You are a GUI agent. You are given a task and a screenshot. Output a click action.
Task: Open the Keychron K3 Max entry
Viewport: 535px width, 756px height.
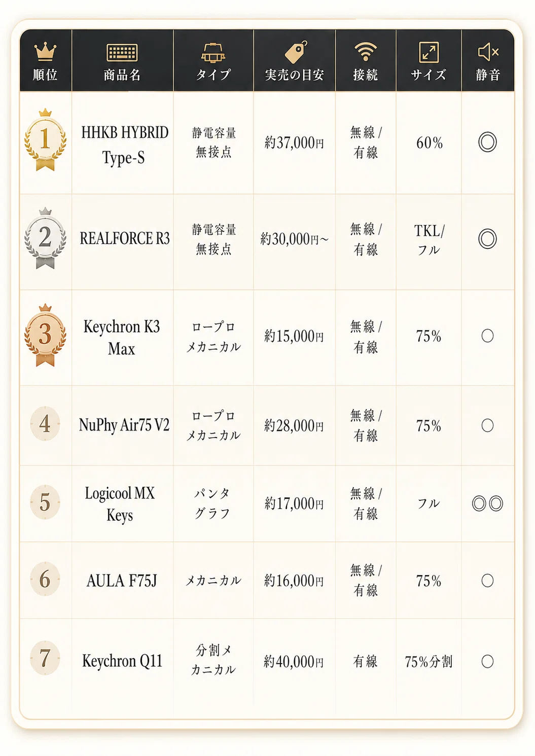pos(122,337)
